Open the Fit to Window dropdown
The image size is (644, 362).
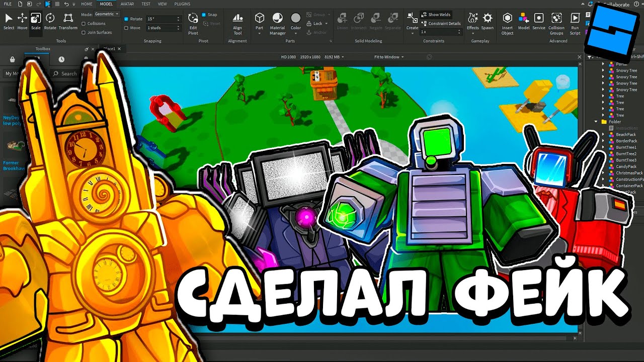click(389, 57)
